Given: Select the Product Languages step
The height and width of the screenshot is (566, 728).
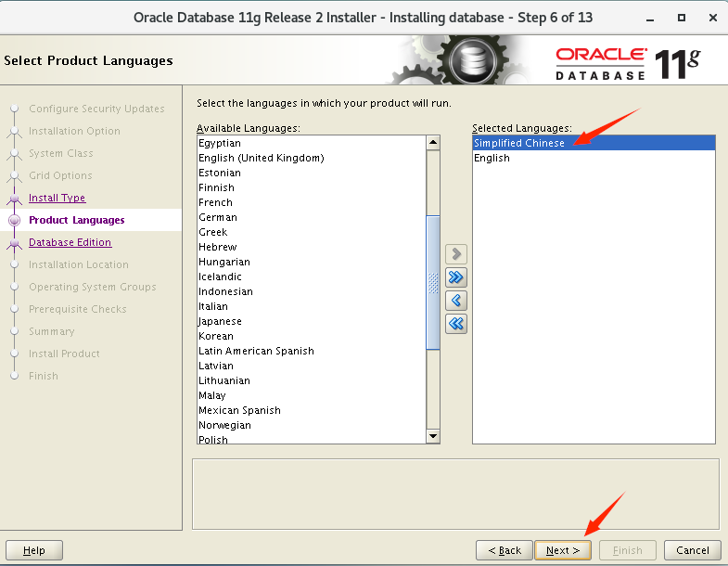Looking at the screenshot, I should 77,220.
